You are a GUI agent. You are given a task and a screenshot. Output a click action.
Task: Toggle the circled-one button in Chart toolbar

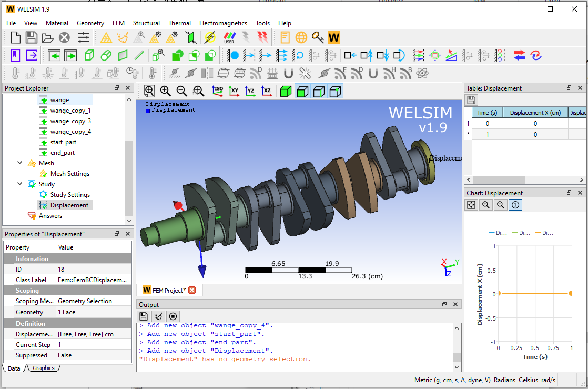[x=515, y=205]
